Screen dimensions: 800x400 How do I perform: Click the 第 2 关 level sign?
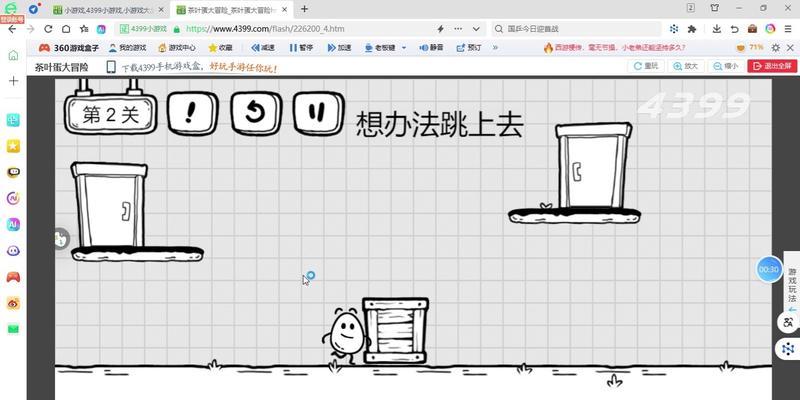pyautogui.click(x=110, y=115)
